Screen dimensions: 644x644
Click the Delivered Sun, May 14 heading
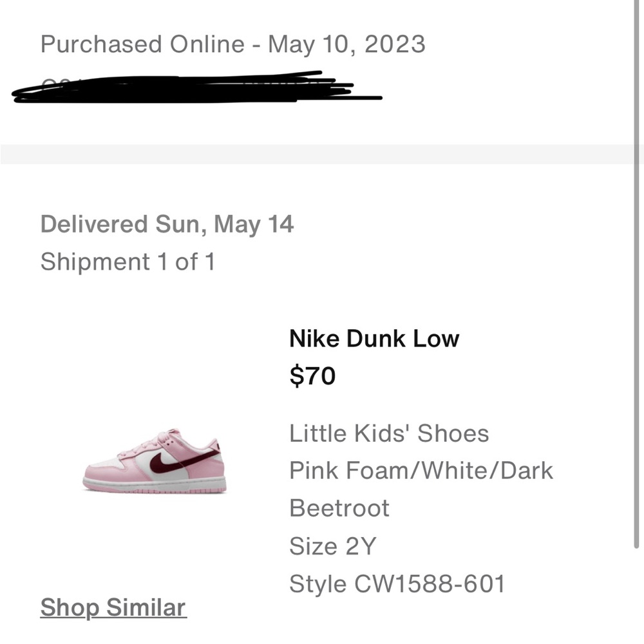[x=167, y=224]
